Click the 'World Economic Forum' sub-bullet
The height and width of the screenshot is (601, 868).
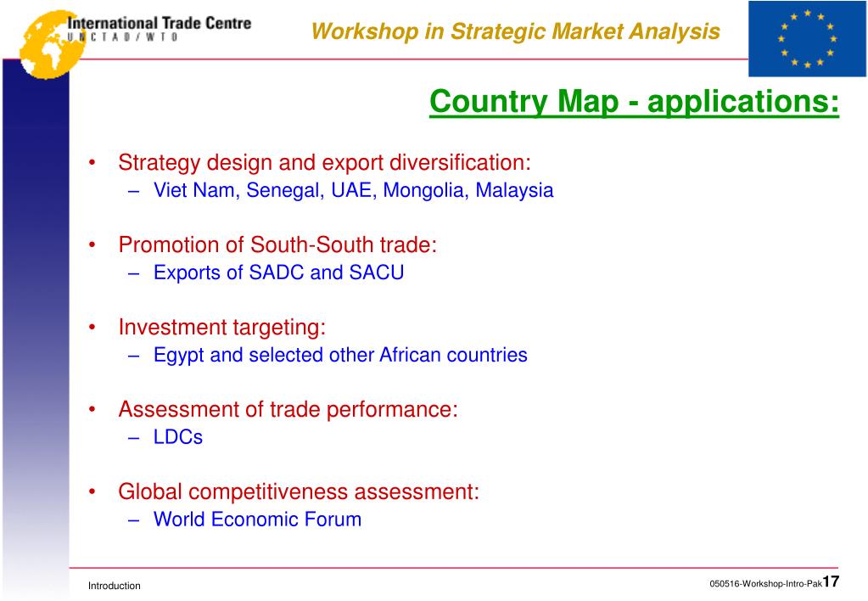coord(257,519)
